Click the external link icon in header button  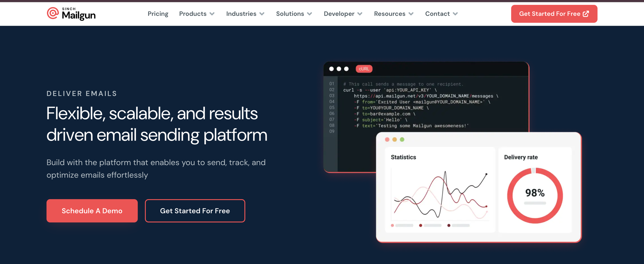pyautogui.click(x=586, y=14)
